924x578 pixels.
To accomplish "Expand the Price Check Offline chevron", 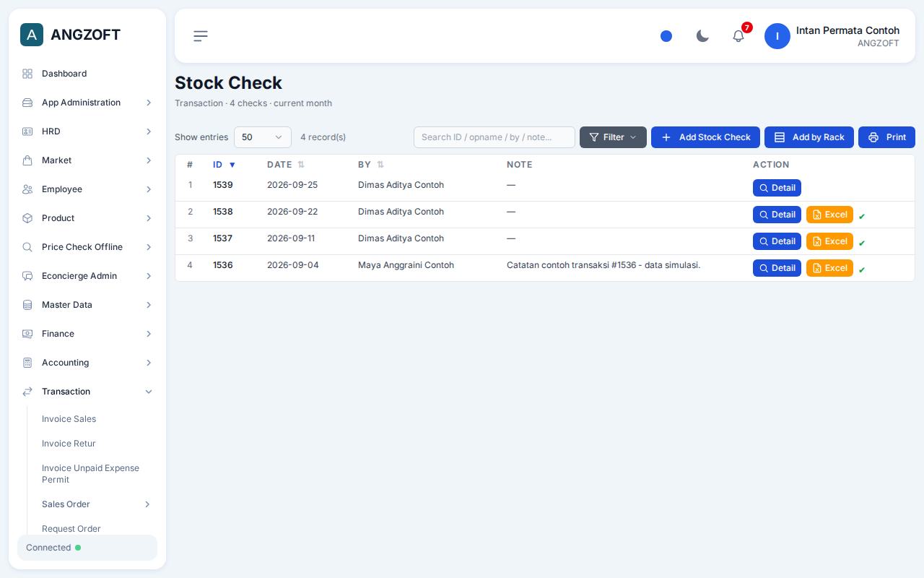I will (149, 247).
